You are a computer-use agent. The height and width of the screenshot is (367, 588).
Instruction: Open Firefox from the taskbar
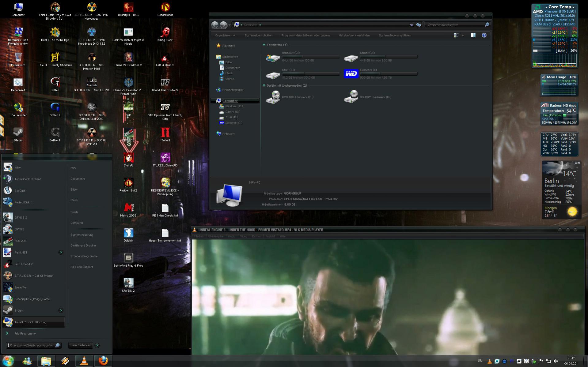(103, 361)
